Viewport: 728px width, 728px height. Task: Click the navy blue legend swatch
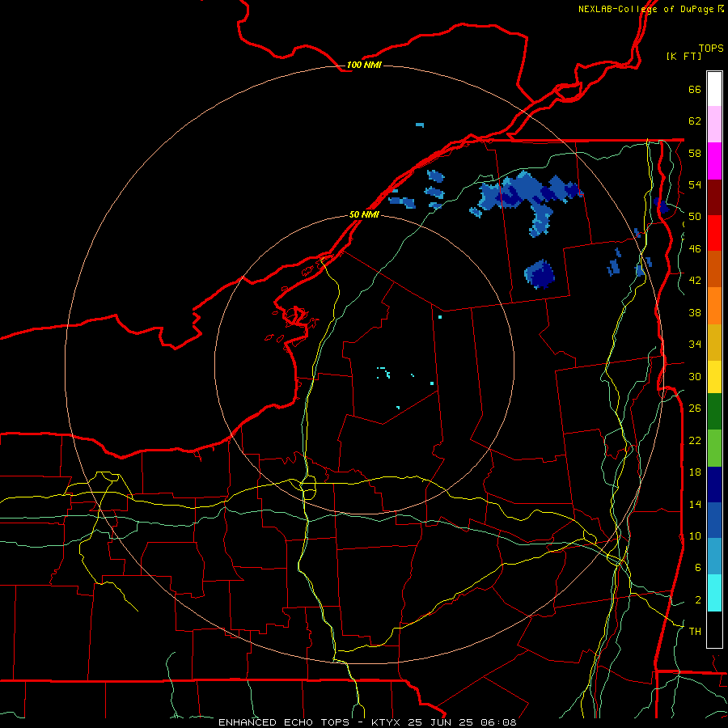click(714, 485)
